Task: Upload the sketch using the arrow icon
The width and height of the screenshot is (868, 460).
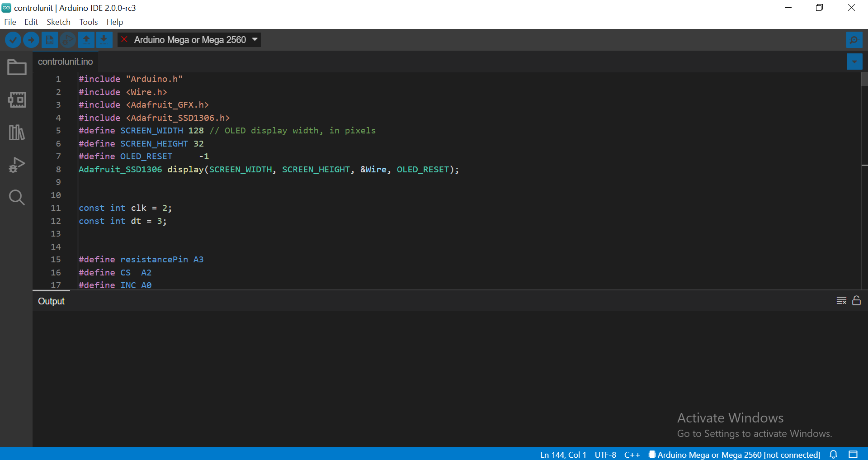Action: click(31, 40)
